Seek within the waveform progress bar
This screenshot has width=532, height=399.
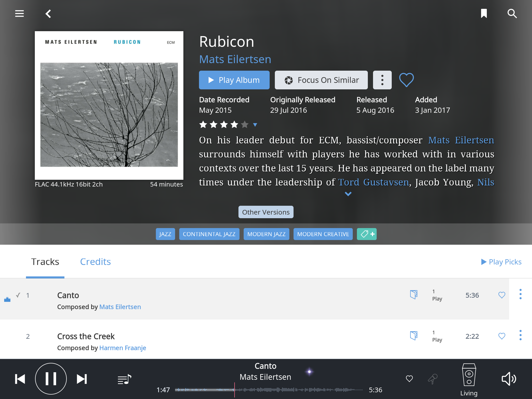269,390
